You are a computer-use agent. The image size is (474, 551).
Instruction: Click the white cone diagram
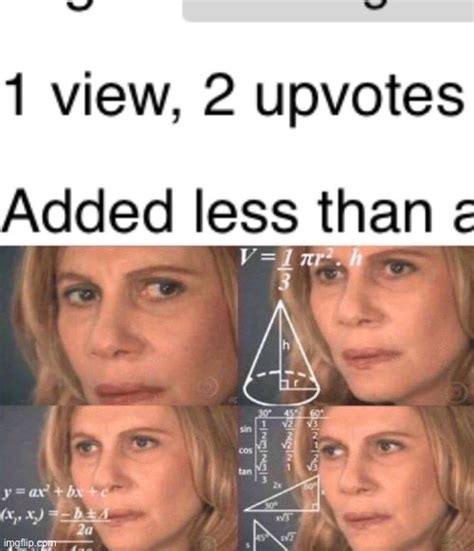(x=281, y=352)
